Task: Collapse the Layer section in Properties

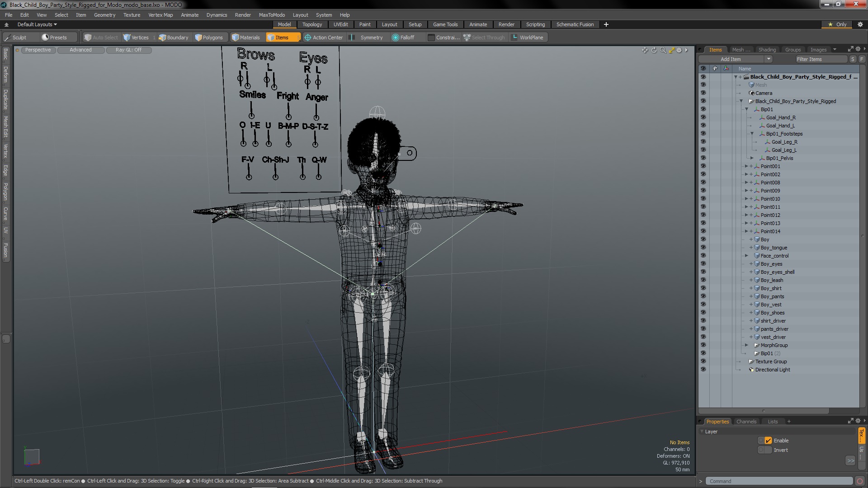Action: 702,432
